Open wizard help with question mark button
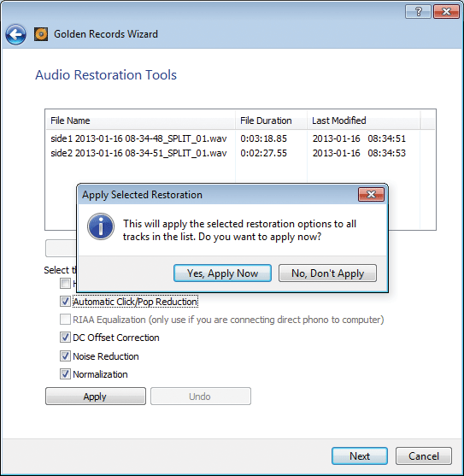Screen dimensions: 464x476 (418, 11)
